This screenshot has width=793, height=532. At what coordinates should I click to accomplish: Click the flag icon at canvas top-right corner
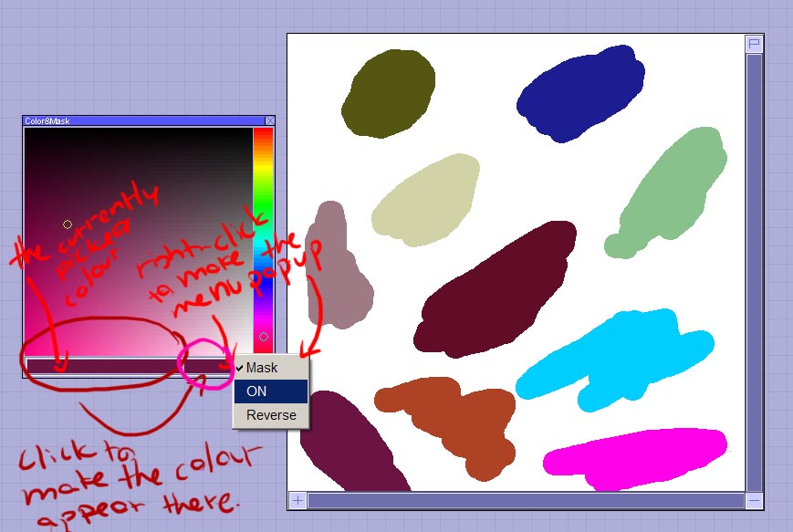coord(754,43)
